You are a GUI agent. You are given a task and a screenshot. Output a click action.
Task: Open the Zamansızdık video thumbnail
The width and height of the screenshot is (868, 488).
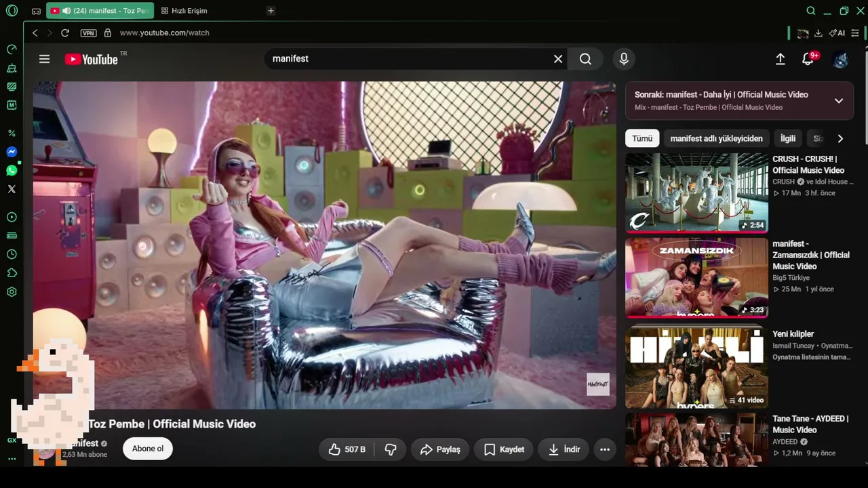pyautogui.click(x=696, y=277)
